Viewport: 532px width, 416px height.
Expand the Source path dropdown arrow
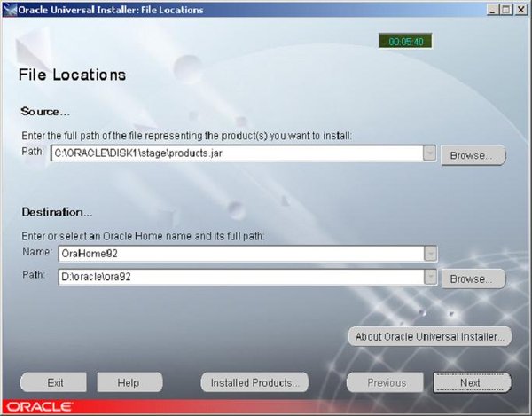tap(430, 154)
